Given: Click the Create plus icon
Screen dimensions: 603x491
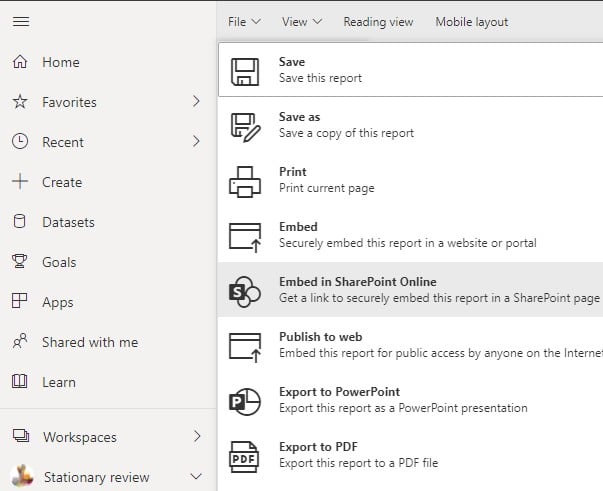Looking at the screenshot, I should (x=20, y=181).
